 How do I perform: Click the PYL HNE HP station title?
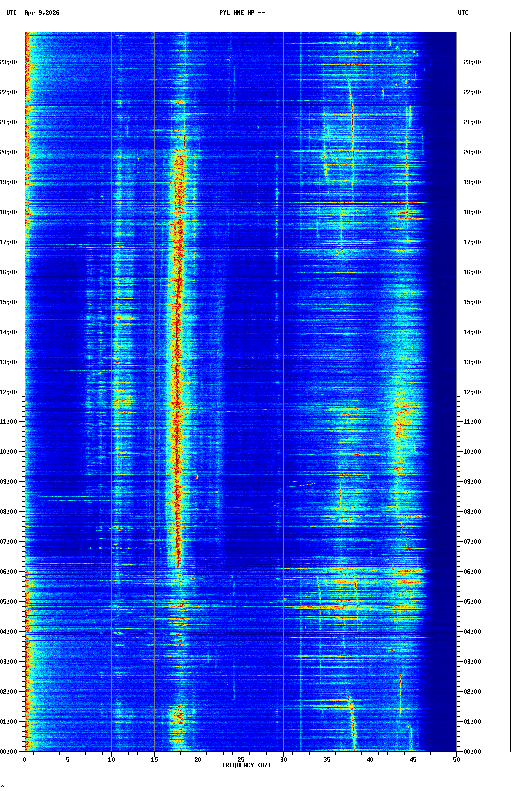point(242,13)
